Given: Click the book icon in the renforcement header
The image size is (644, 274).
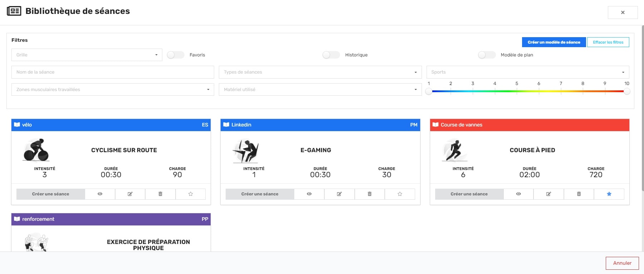Looking at the screenshot, I should pyautogui.click(x=17, y=219).
